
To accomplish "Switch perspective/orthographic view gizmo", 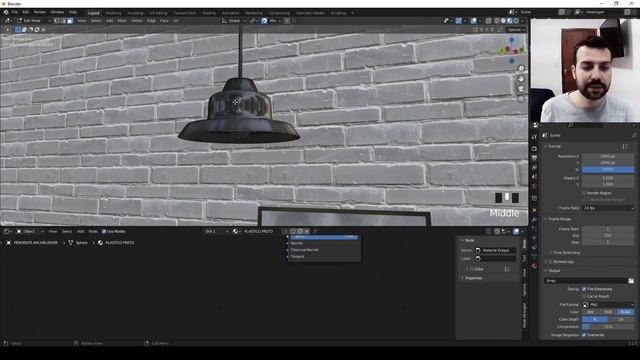I will pyautogui.click(x=521, y=98).
